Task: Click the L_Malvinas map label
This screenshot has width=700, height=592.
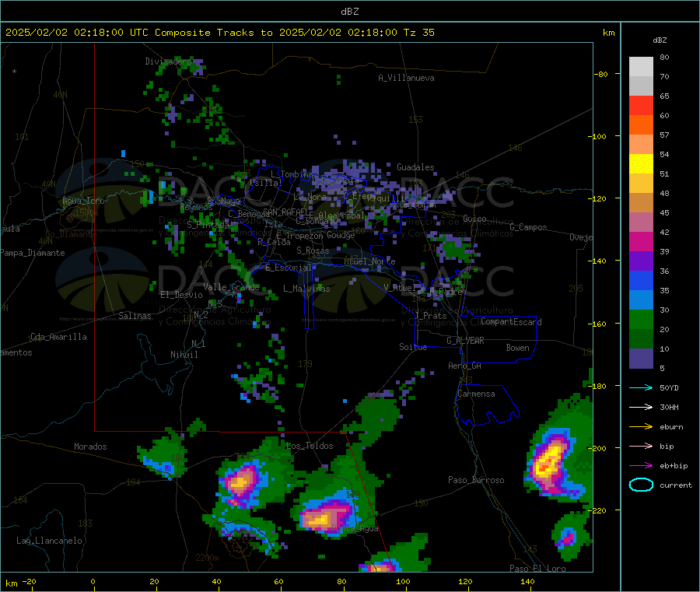Action: [306, 289]
